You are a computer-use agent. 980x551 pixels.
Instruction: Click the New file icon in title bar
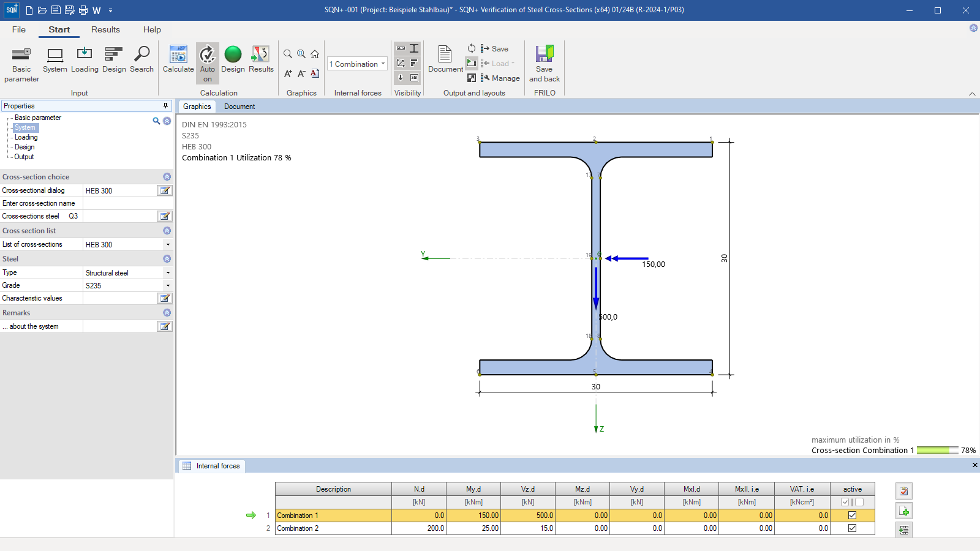click(29, 10)
